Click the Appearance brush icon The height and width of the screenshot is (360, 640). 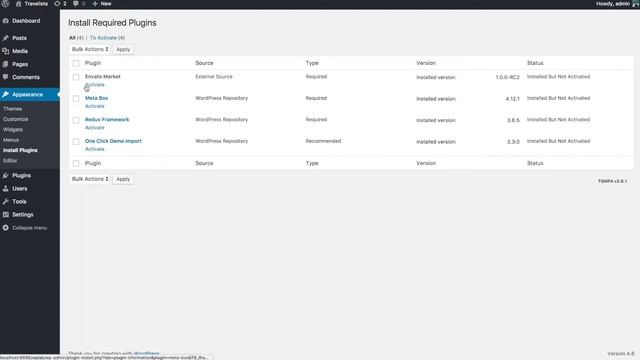(x=6, y=94)
